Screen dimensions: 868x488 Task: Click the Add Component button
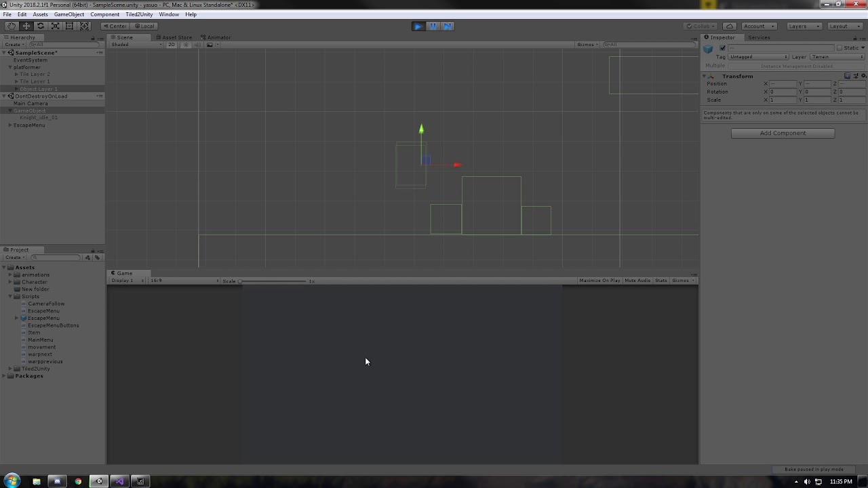[783, 133]
